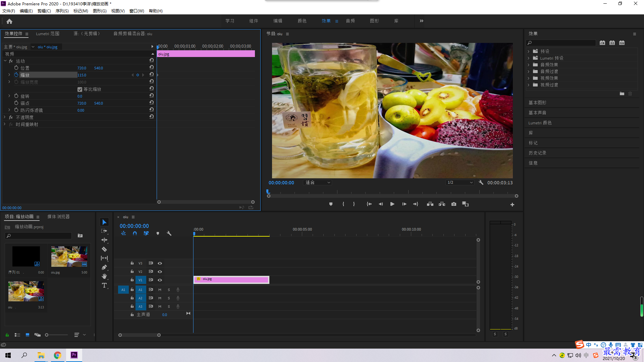Select the Ripple Edit tool
Viewport: 644px width, 362px height.
104,240
